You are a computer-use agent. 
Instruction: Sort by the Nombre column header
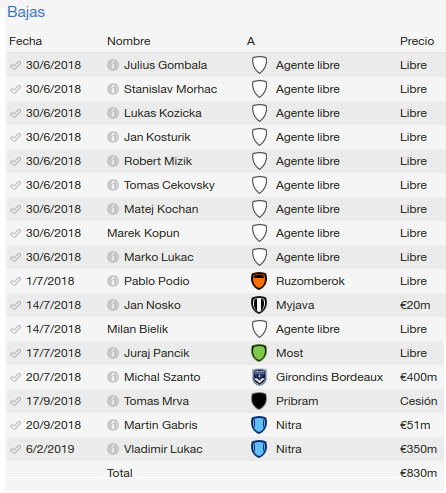(129, 41)
